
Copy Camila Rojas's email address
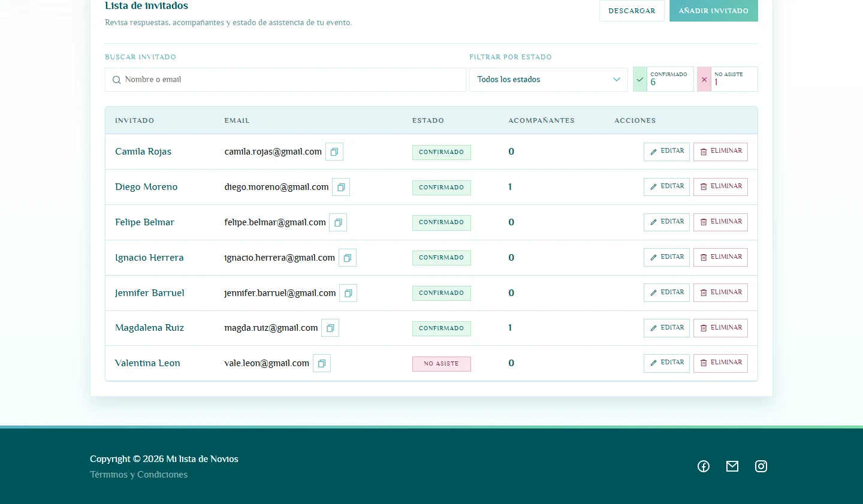[334, 152]
